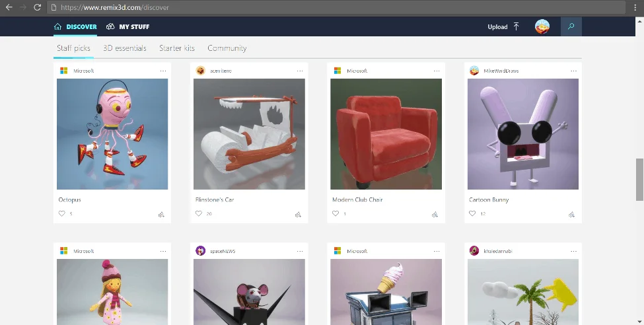
Task: Open more options on Cartoon Bunny card
Action: pyautogui.click(x=573, y=71)
